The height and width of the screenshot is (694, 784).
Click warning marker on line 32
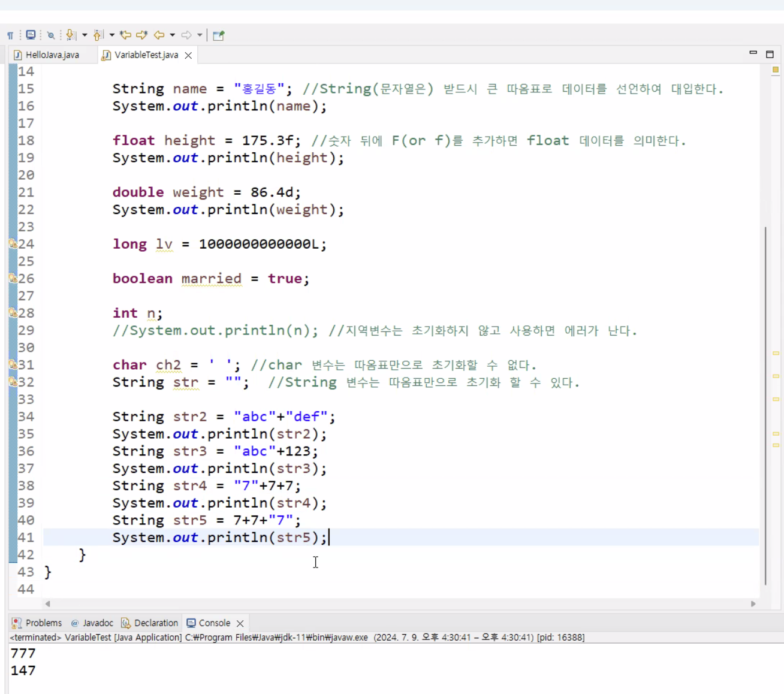point(13,382)
